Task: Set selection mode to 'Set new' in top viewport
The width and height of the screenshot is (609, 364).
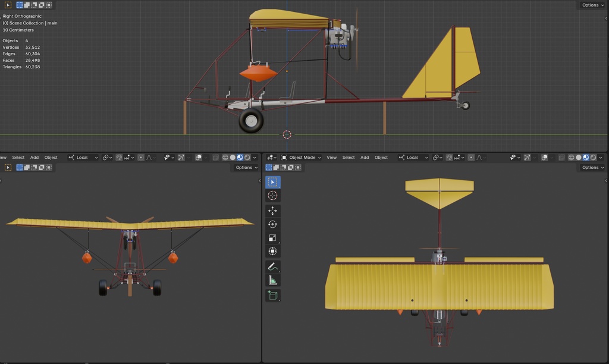Action: point(20,5)
